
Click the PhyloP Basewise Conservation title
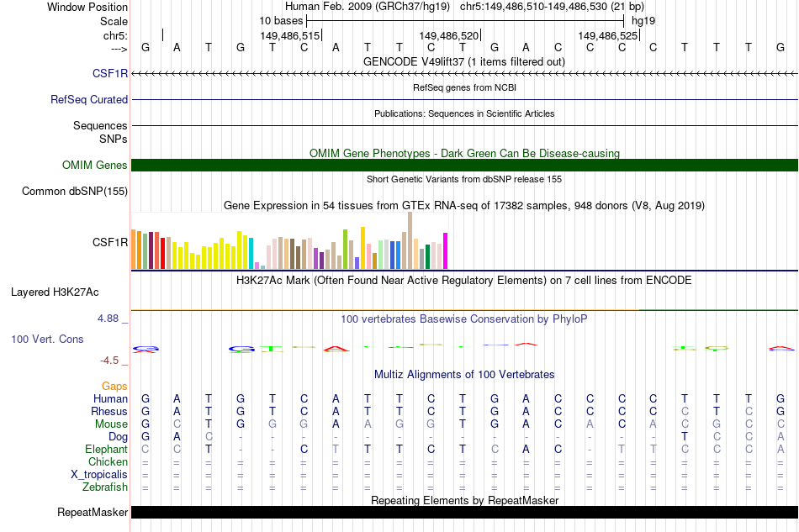coord(464,319)
